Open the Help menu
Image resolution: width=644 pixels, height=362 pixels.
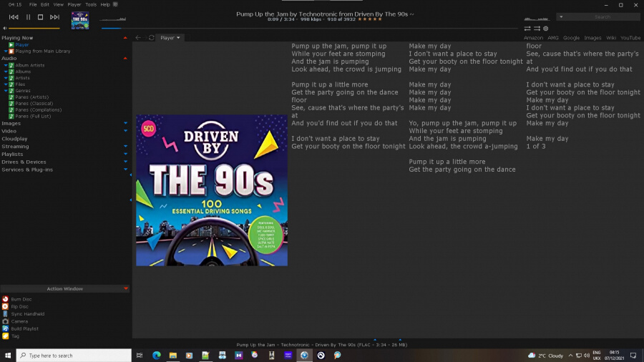pos(105,4)
